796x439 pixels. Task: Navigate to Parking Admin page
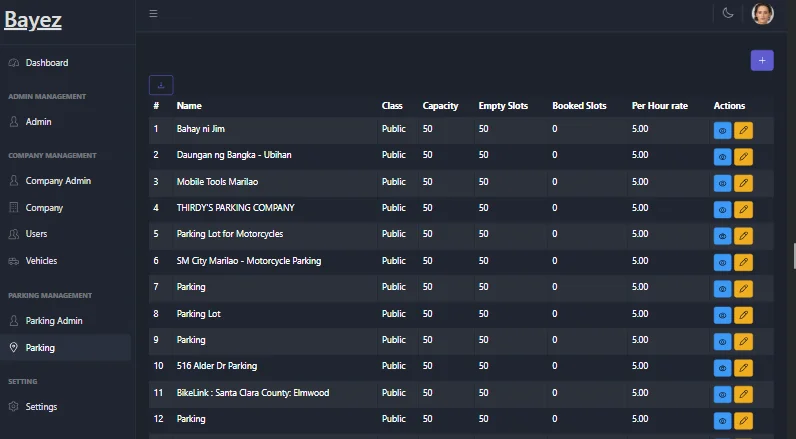[54, 321]
